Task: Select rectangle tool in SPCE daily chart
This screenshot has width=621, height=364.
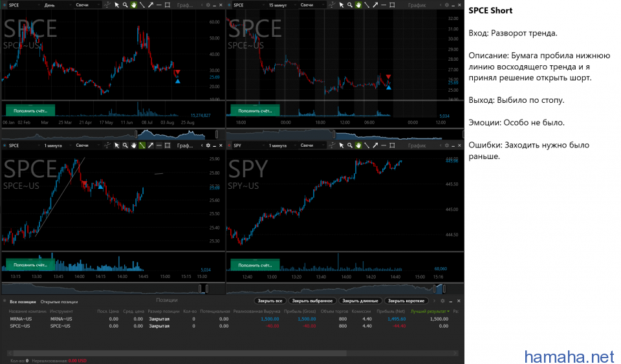Action: (168, 5)
